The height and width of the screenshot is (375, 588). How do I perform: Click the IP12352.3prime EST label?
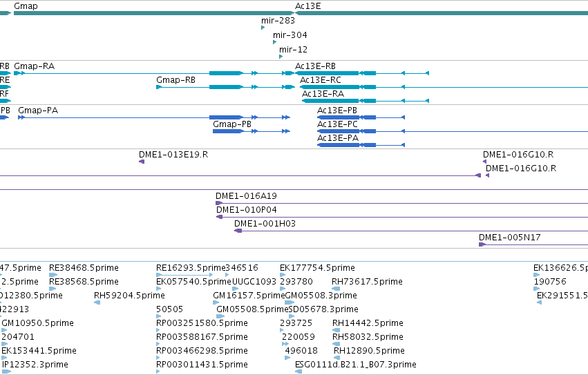[35, 365]
